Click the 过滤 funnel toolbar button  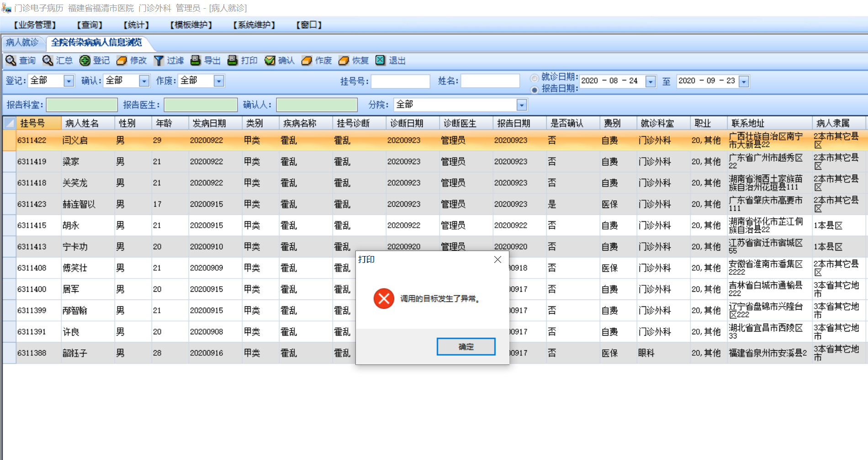(169, 60)
